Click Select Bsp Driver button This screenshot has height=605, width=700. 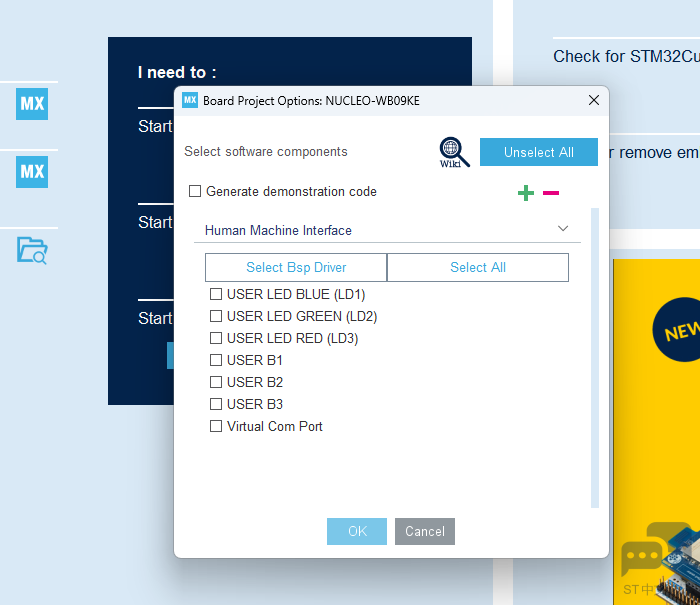[296, 267]
